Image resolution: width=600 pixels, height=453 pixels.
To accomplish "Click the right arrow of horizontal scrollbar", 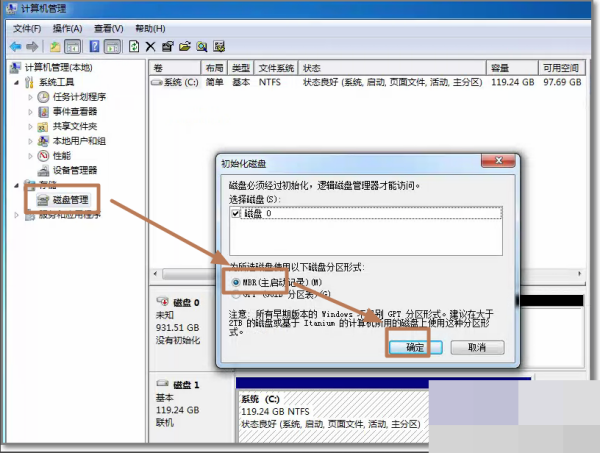I will (580, 274).
